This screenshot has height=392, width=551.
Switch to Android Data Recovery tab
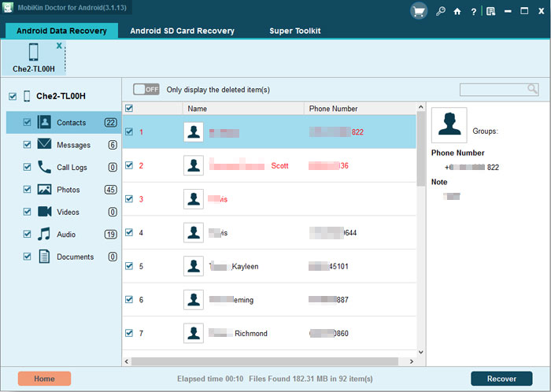point(61,31)
